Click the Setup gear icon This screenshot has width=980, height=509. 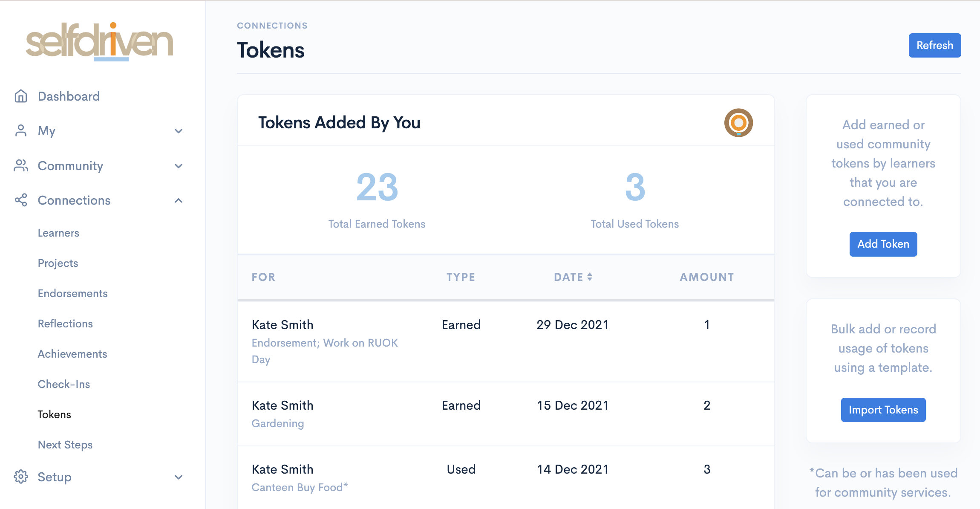(21, 477)
